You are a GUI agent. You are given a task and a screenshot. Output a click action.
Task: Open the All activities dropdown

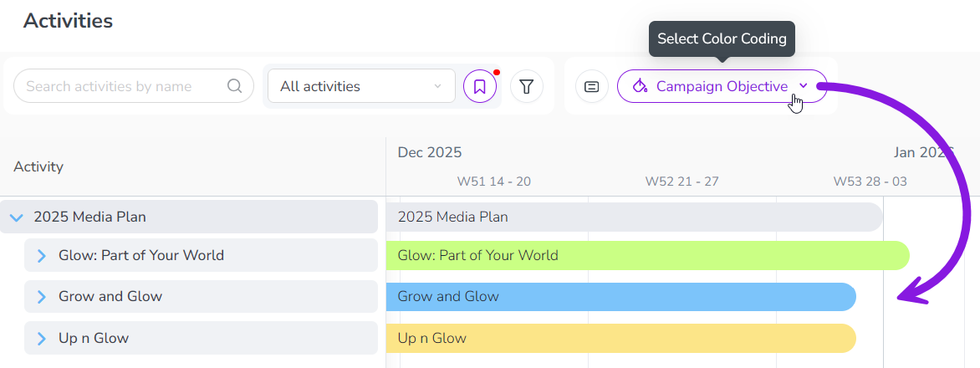coord(361,86)
